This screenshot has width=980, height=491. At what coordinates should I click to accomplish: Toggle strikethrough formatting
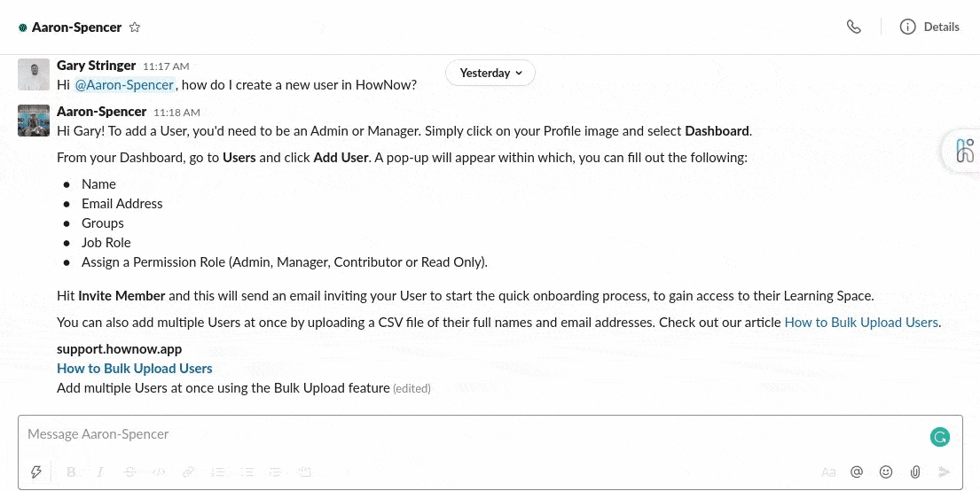click(x=129, y=472)
